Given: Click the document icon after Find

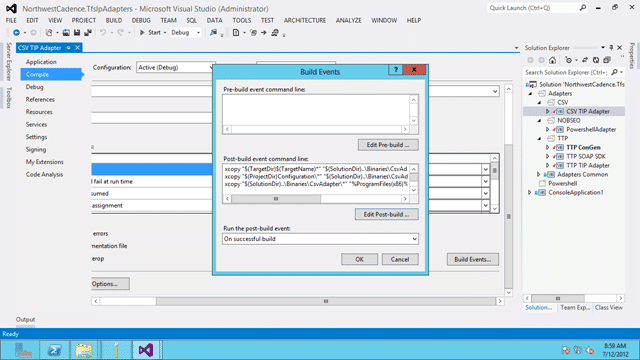Looking at the screenshot, I should (x=236, y=33).
